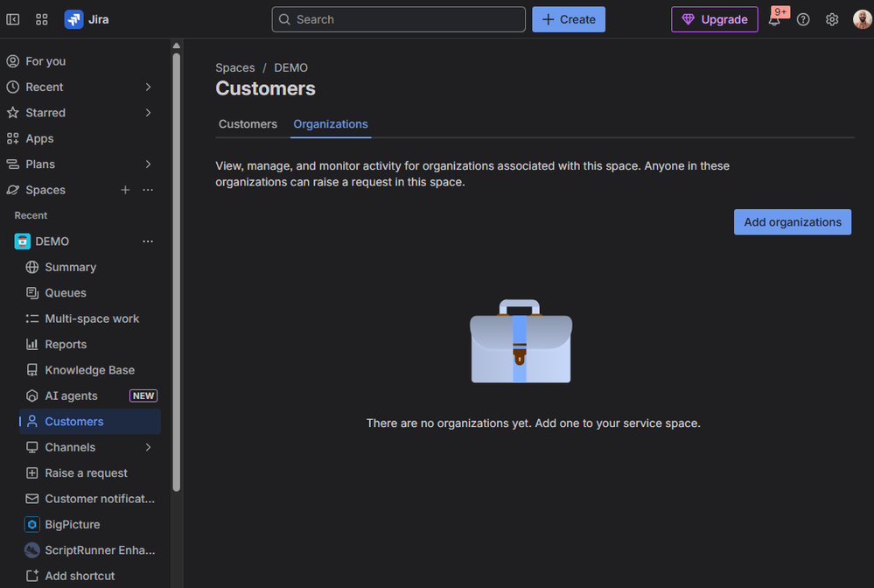Select Customers in the sidebar
The height and width of the screenshot is (588, 874).
[90, 422]
